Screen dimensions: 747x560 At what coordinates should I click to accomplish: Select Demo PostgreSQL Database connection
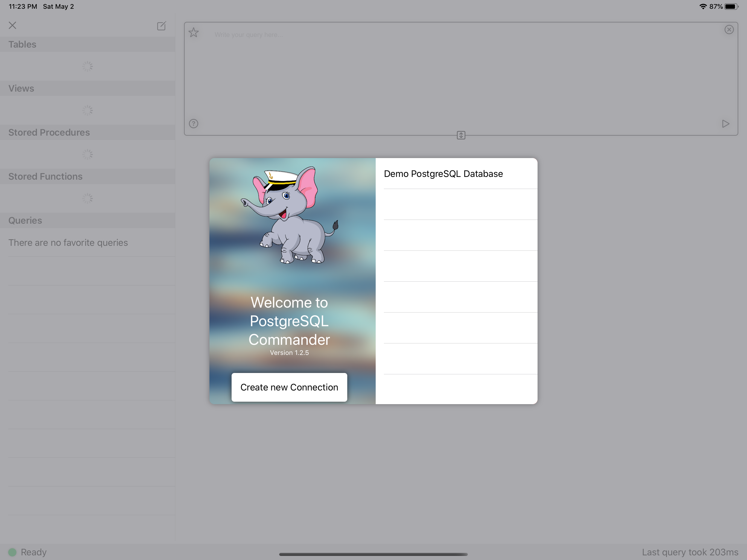tap(443, 174)
